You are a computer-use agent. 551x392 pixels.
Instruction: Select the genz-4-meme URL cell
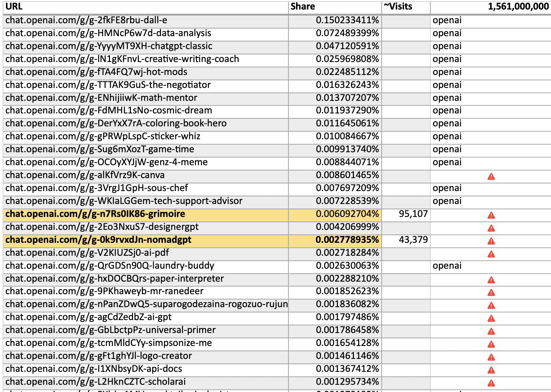pyautogui.click(x=146, y=163)
